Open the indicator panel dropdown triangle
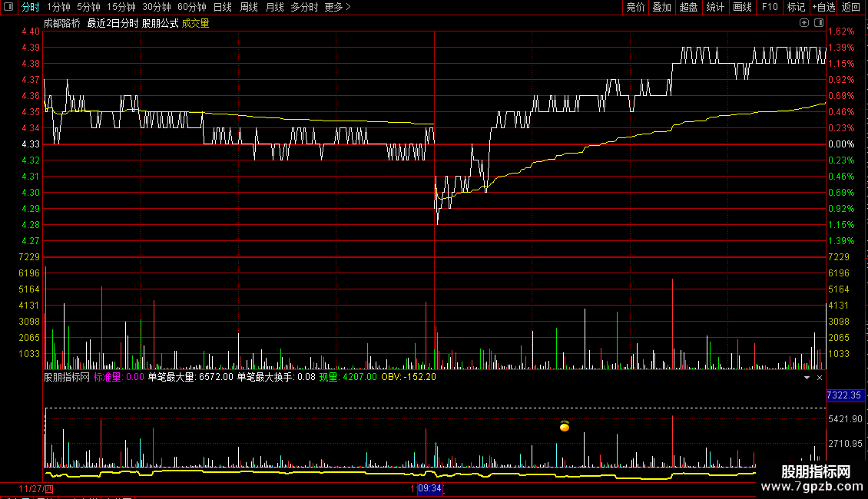This screenshot has width=868, height=499. [807, 377]
